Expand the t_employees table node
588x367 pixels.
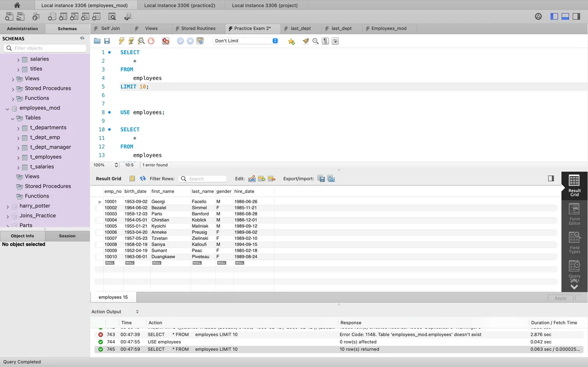click(19, 157)
